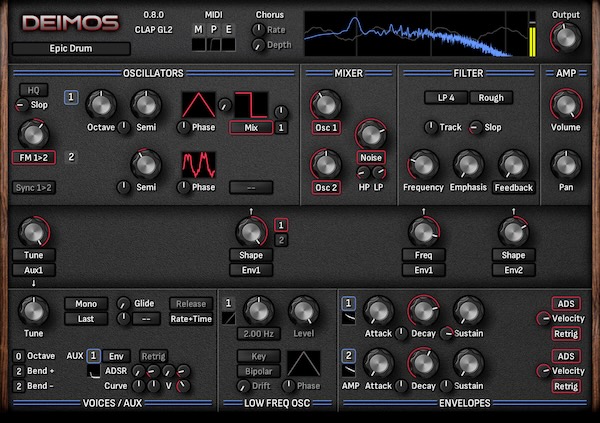
Task: Click the Noise level knob
Action: (370, 134)
